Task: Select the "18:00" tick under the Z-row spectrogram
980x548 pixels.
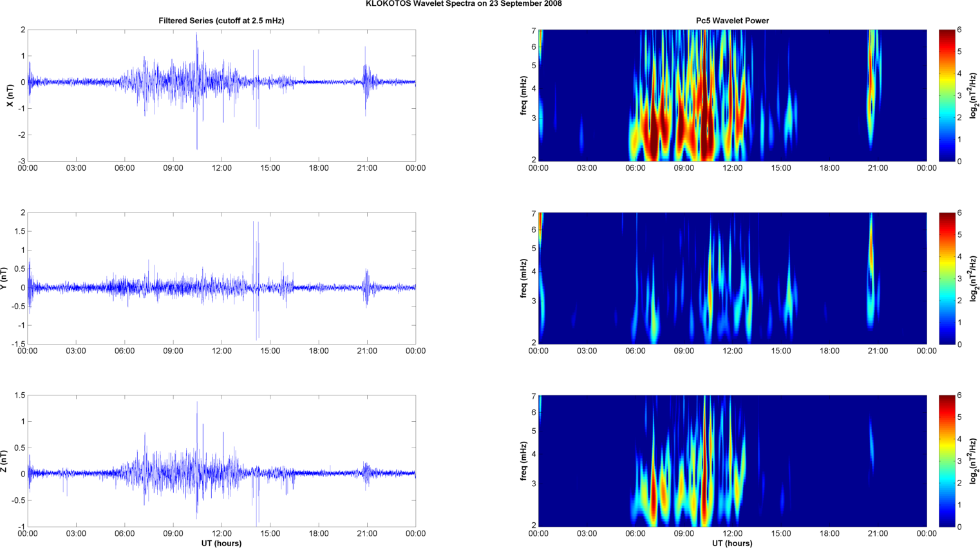Action: pos(829,534)
